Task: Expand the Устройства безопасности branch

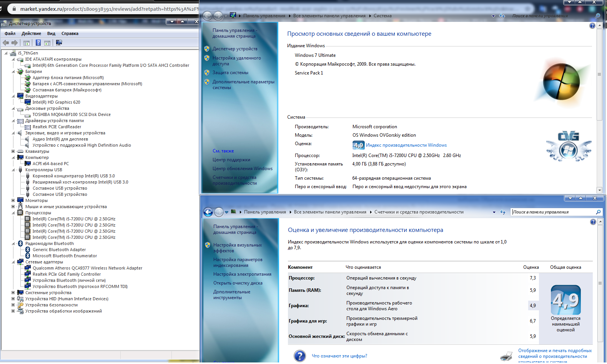Action: pyautogui.click(x=13, y=305)
